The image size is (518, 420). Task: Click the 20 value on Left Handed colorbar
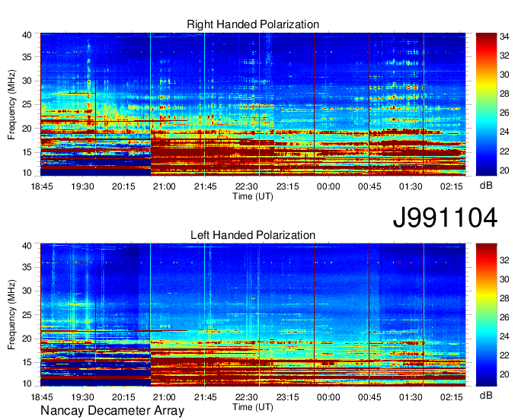coord(504,374)
